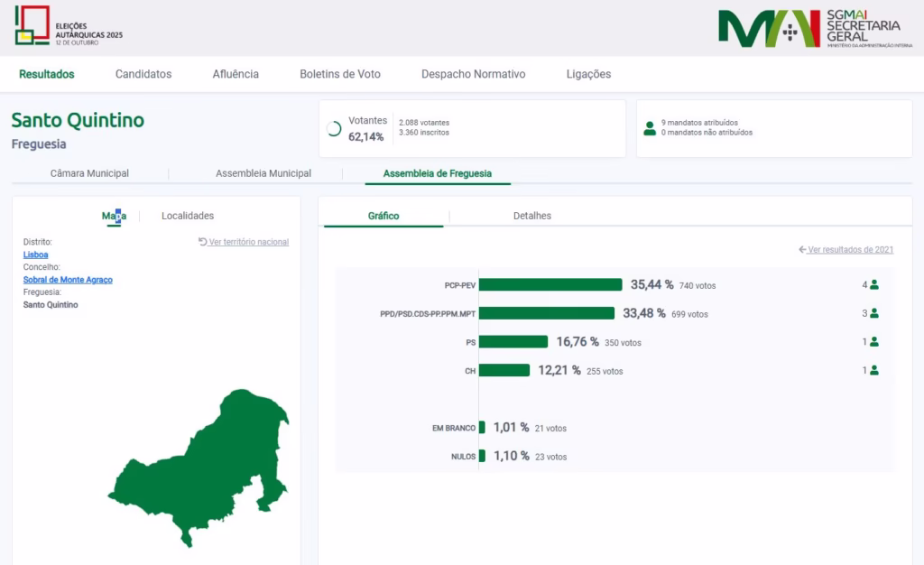The width and height of the screenshot is (924, 565).
Task: Click Ver resultados de 2021 link
Action: pos(850,249)
